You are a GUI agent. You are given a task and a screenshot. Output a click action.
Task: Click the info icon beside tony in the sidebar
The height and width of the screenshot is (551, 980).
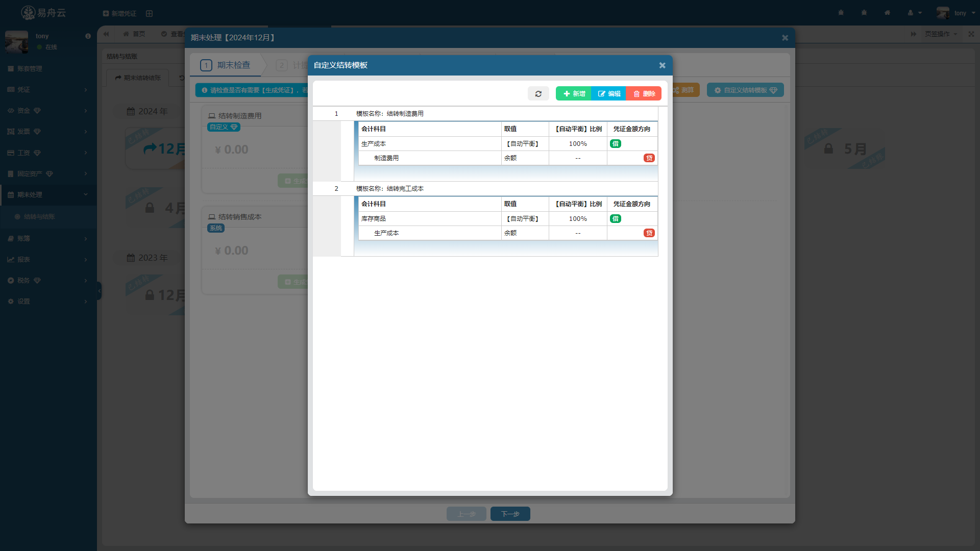point(88,36)
